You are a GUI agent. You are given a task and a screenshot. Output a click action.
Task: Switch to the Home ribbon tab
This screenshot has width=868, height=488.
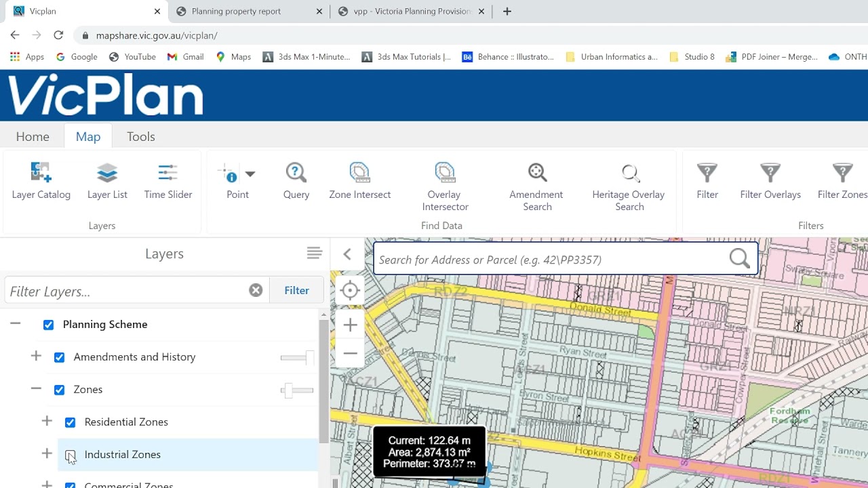(x=33, y=136)
